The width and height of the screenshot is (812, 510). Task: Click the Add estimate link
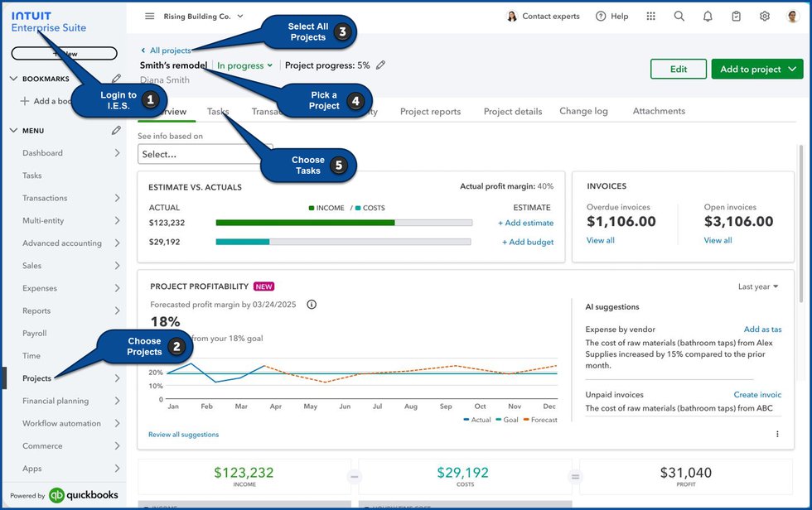(525, 223)
